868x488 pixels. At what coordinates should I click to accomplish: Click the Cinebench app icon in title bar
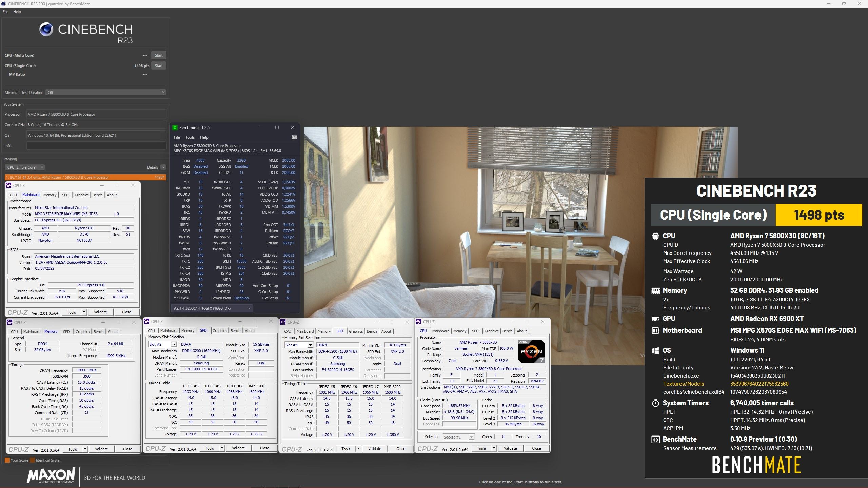[x=4, y=4]
